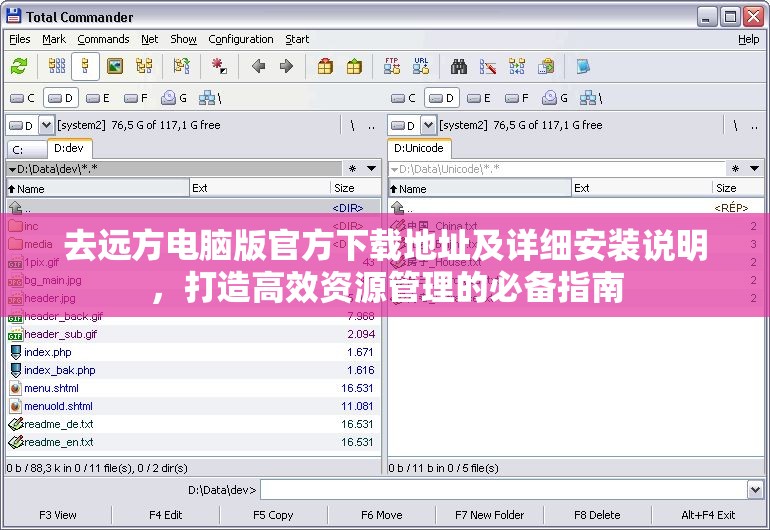The height and width of the screenshot is (530, 770).
Task: Go back with left arrow icon
Action: click(258, 66)
